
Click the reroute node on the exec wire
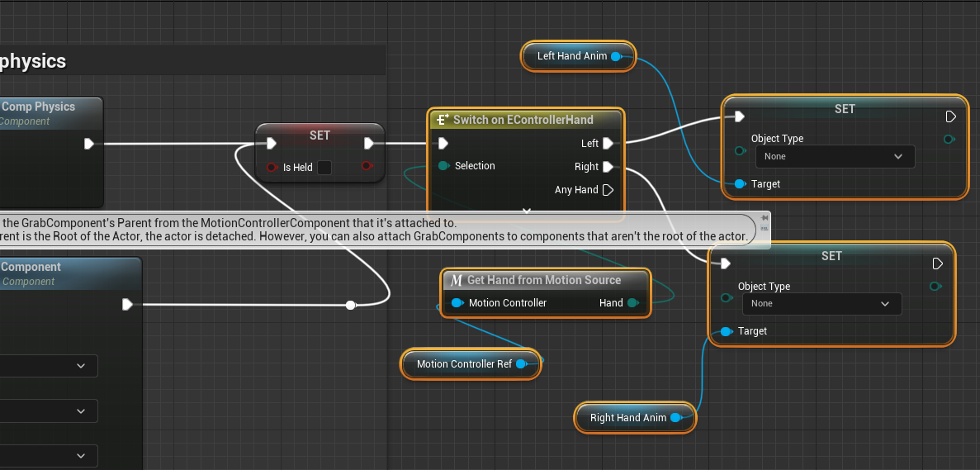click(351, 305)
